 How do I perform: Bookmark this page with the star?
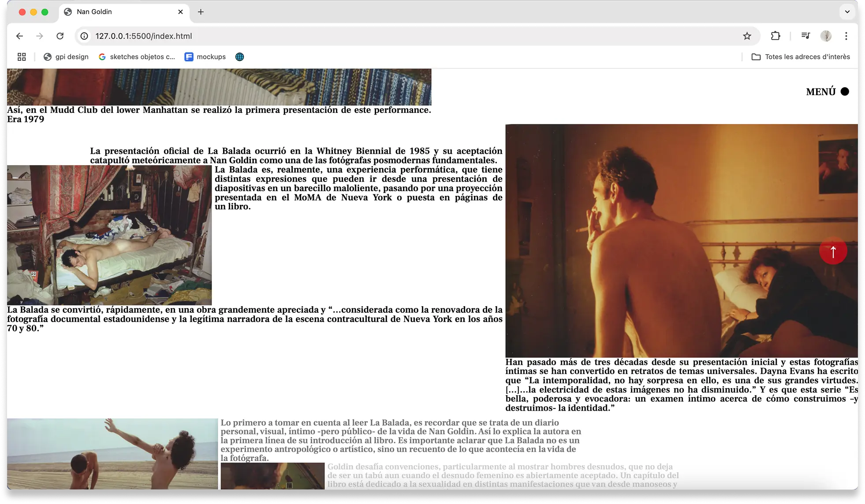tap(747, 36)
